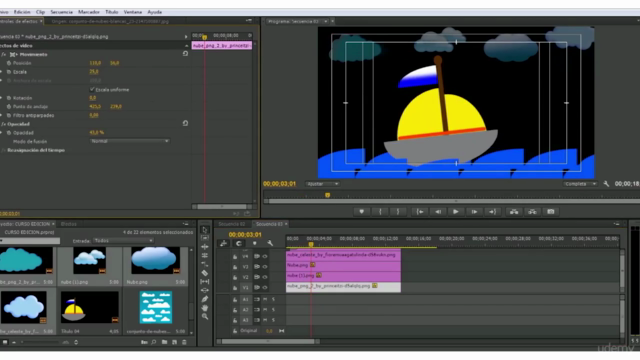Select the Razor tool
640x360 pixels.
205,273
